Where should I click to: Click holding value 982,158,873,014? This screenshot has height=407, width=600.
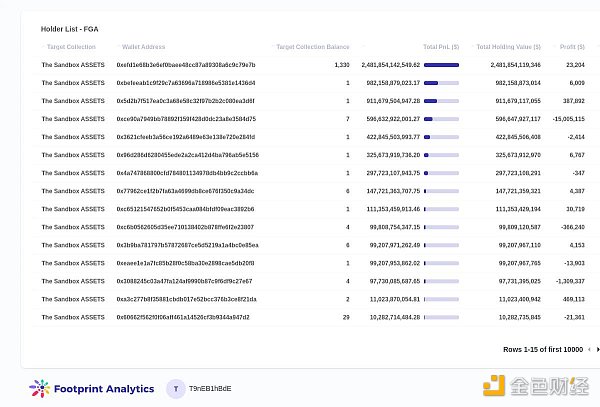[518, 83]
